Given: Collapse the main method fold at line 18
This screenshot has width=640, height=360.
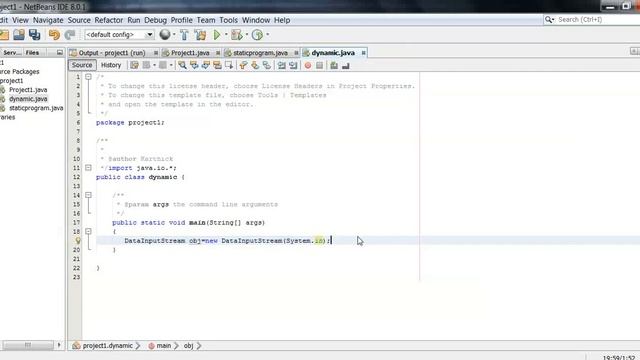Looking at the screenshot, I should 88,231.
